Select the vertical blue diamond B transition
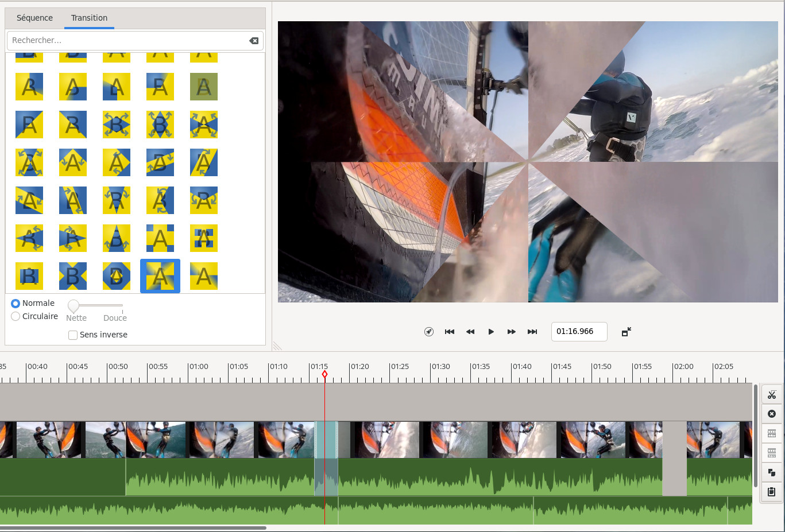This screenshot has height=532, width=785. [x=160, y=125]
